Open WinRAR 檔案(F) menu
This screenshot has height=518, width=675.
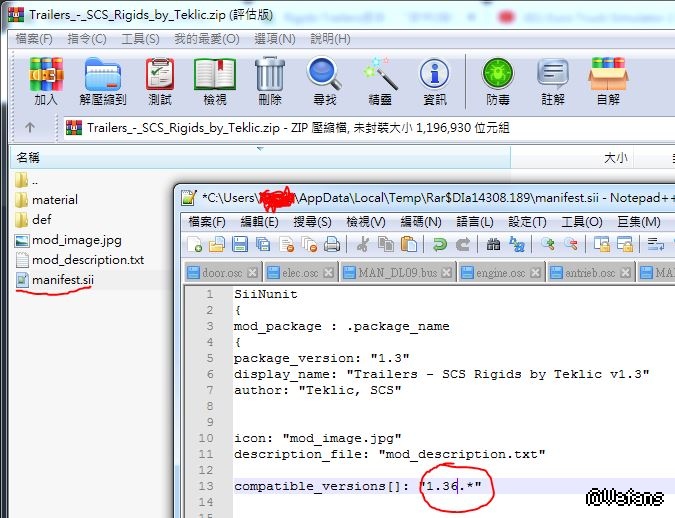(x=34, y=39)
